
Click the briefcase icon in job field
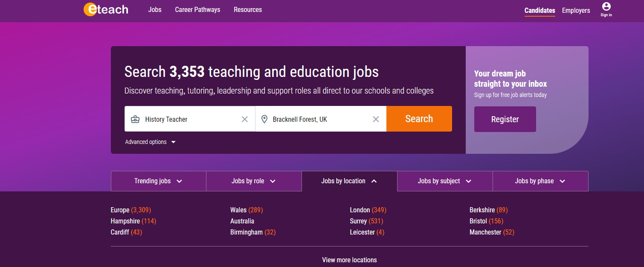[135, 119]
